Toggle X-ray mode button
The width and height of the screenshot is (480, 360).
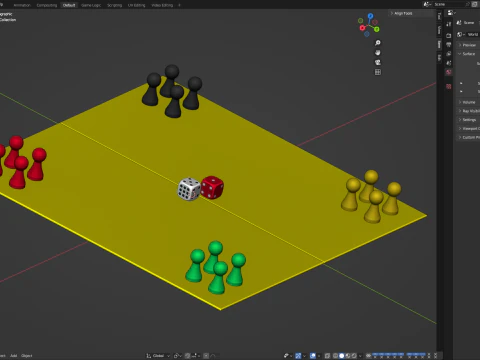click(x=327, y=356)
